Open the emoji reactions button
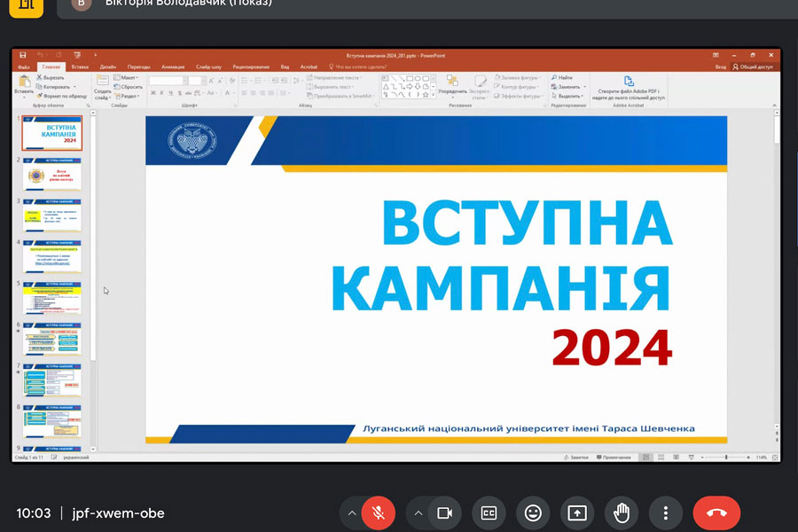798x532 pixels. (x=533, y=512)
